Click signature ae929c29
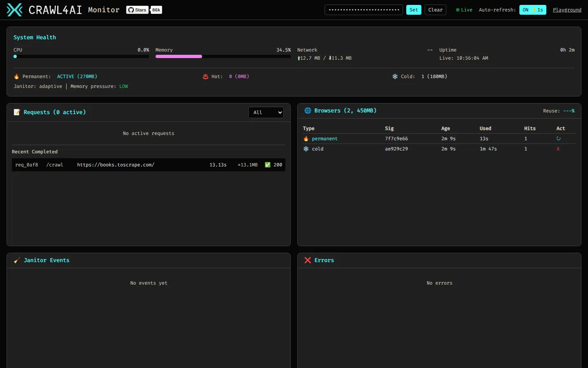 point(396,149)
